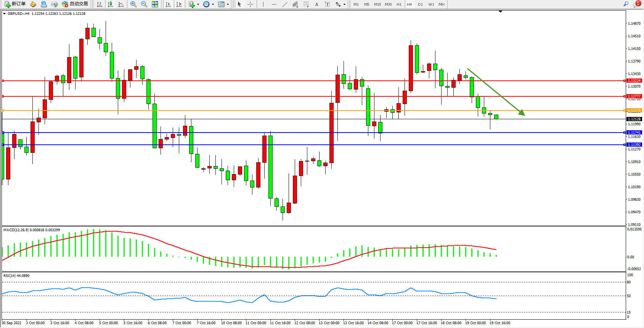Switch to the H1 timeframe
The height and width of the screenshot is (328, 644).
(399, 4)
